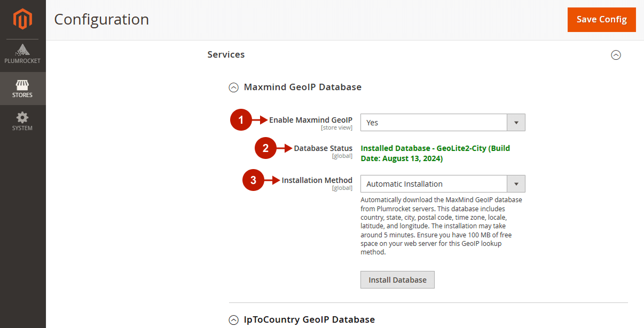This screenshot has height=328, width=644.
Task: Open the System sidebar menu
Action: pos(22,122)
